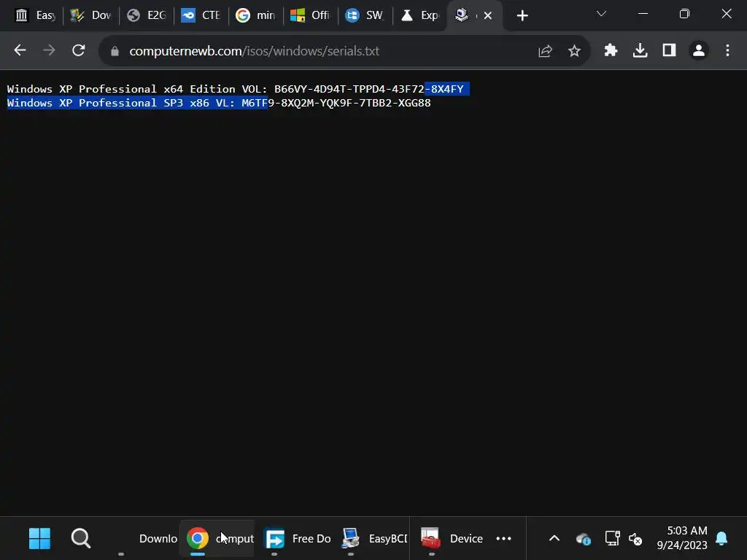Show more taskbar apps ellipsis
Screen dimensions: 747x560
(x=503, y=539)
